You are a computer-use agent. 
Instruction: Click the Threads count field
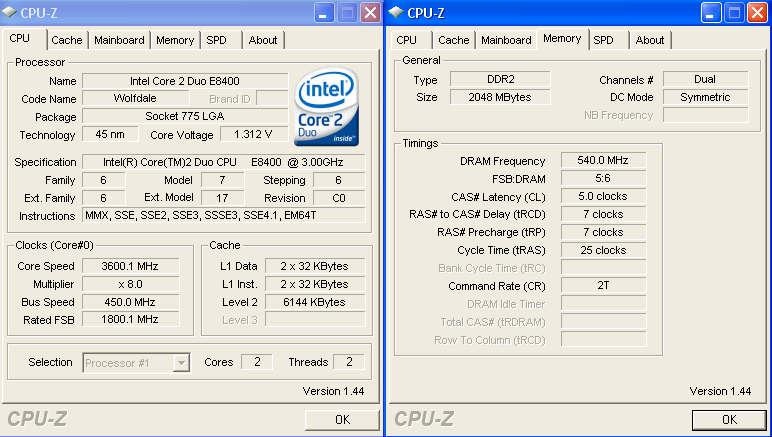349,362
